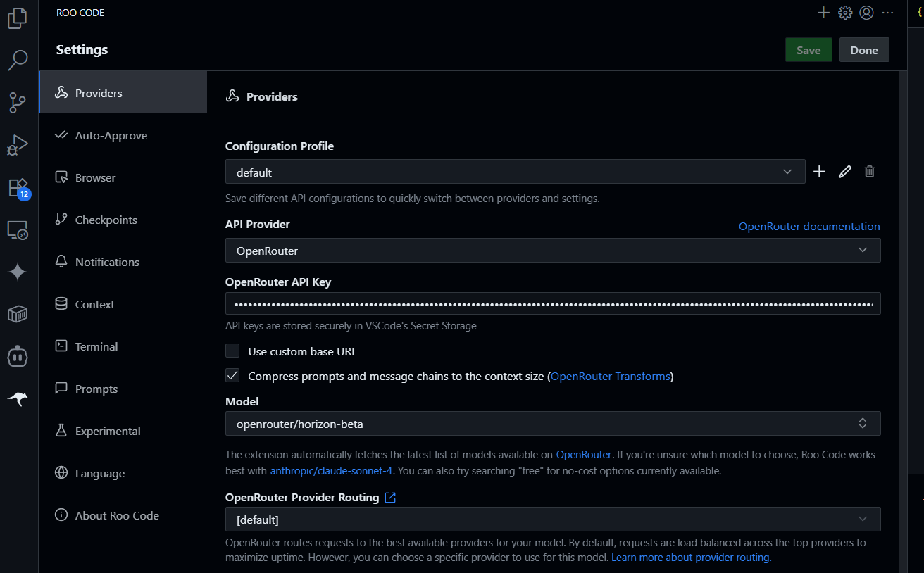
Task: Open Extensions view with 12 badge
Action: 18,188
